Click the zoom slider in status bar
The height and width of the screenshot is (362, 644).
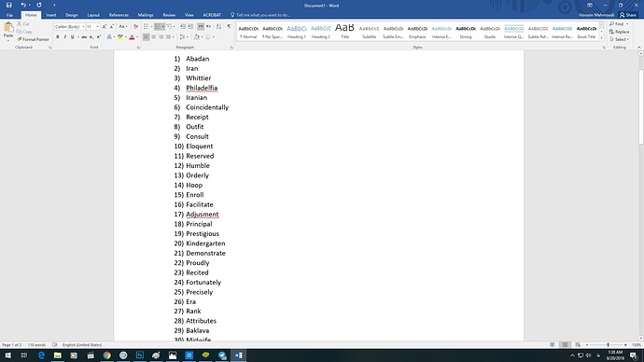(607, 345)
